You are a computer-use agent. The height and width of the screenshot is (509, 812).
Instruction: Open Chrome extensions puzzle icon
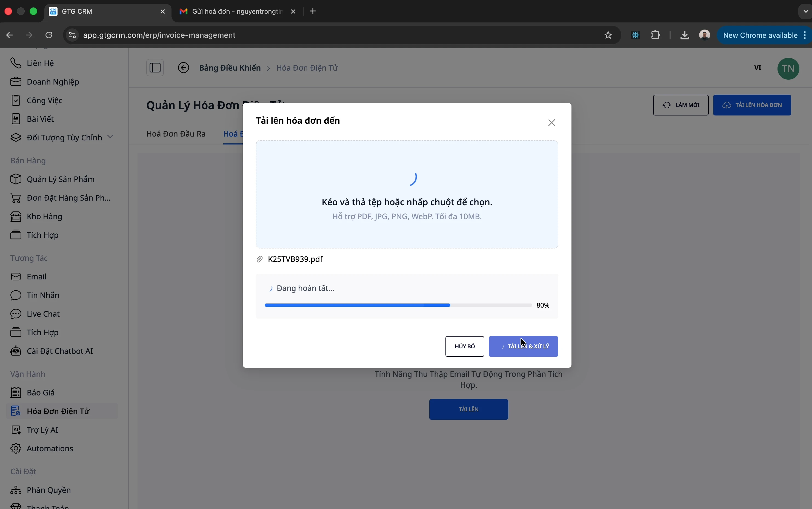click(x=656, y=35)
